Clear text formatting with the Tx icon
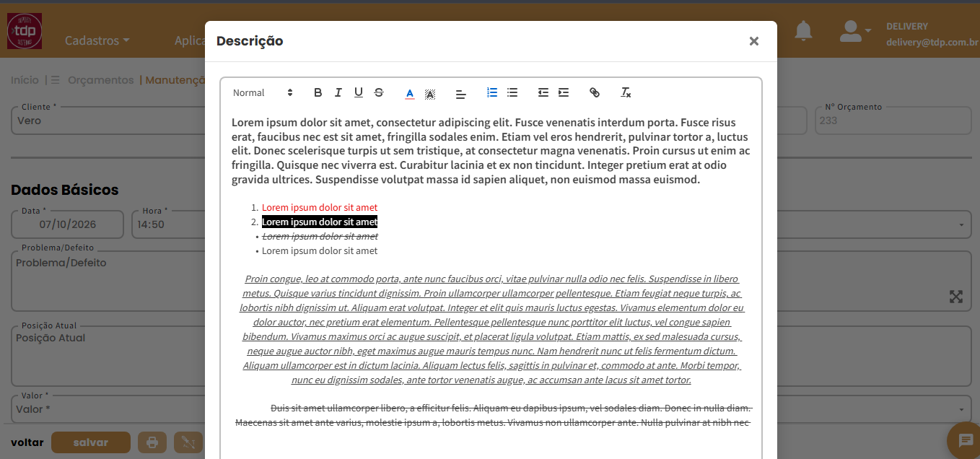Image resolution: width=980 pixels, height=459 pixels. pos(626,92)
